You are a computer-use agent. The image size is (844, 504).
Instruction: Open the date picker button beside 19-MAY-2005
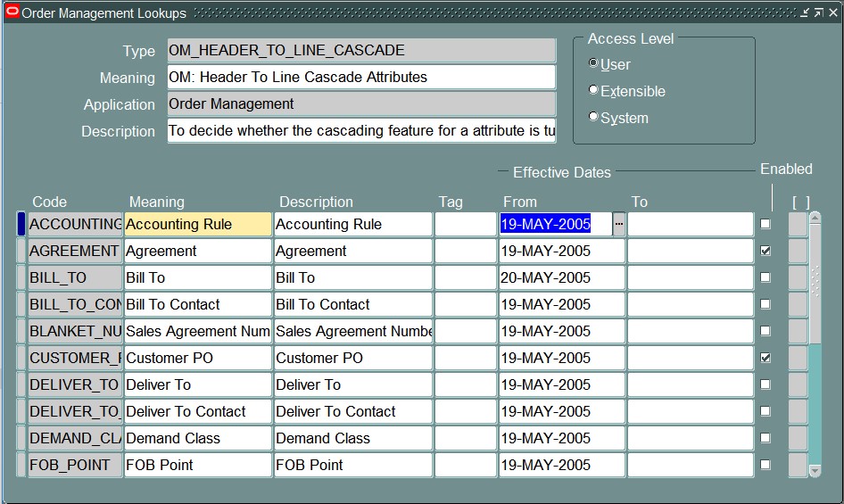pyautogui.click(x=619, y=224)
